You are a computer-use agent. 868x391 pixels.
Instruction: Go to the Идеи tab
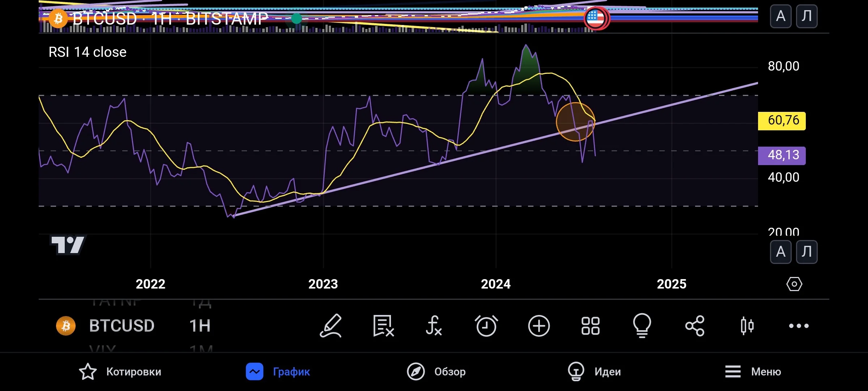click(x=594, y=372)
